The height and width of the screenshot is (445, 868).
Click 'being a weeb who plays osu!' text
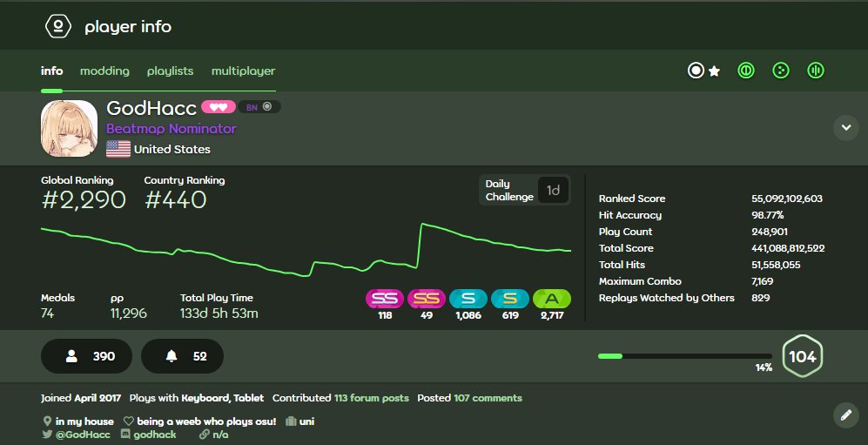[206, 421]
